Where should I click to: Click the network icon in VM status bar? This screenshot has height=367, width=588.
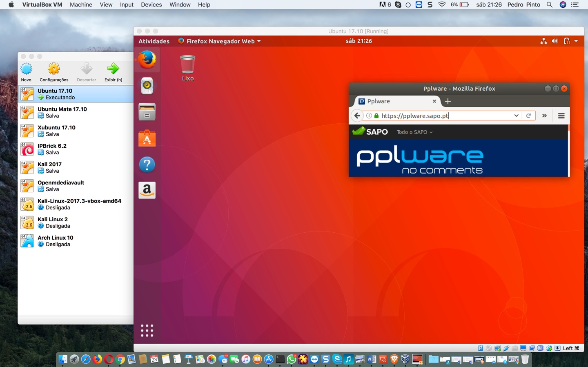498,348
